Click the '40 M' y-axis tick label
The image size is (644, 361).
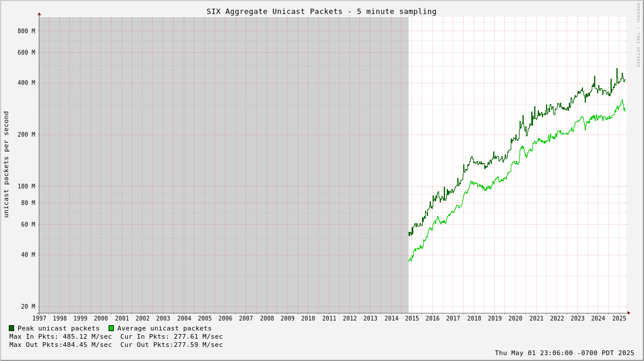(28, 255)
